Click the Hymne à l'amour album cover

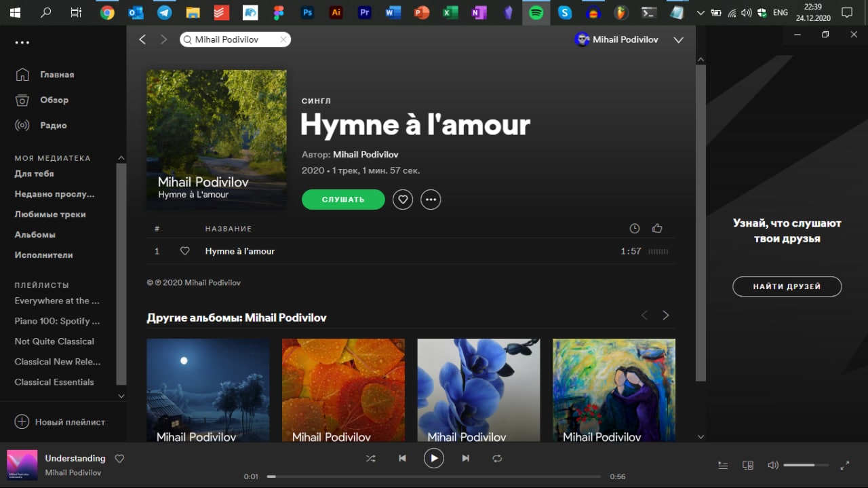click(216, 140)
